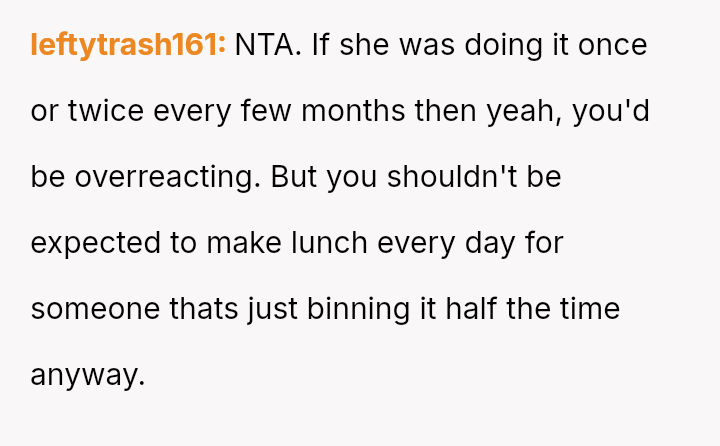Click the word "every" before "day"
Screen dimensions: 720x446
(x=412, y=243)
